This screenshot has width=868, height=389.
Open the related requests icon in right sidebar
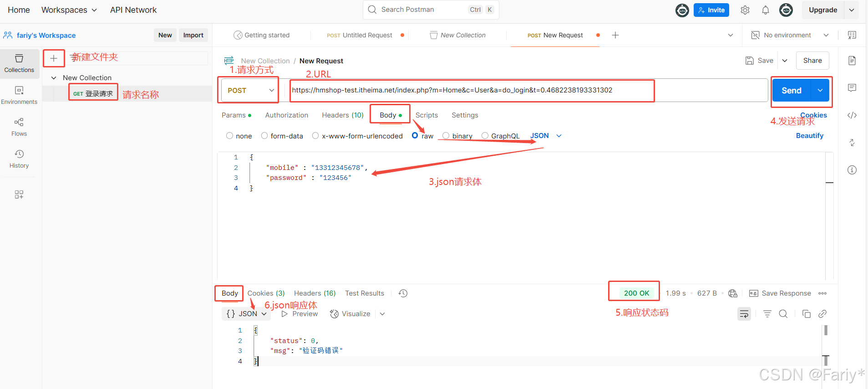852,143
